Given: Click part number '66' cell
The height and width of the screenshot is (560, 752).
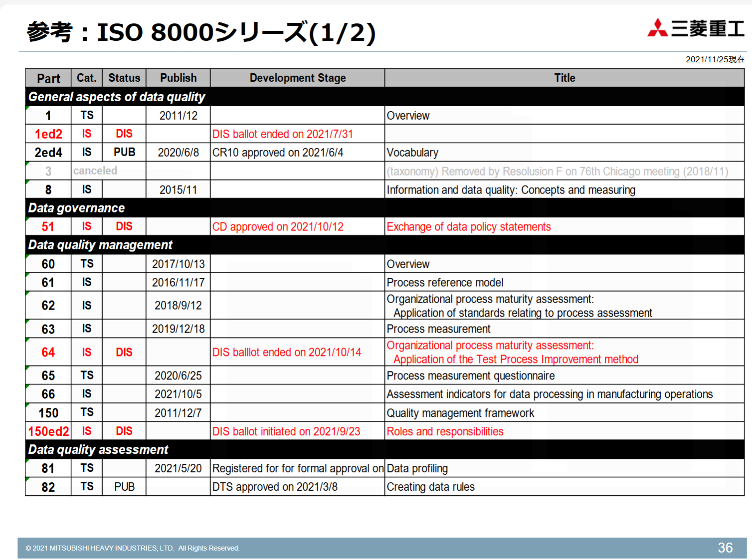Looking at the screenshot, I should tap(48, 394).
